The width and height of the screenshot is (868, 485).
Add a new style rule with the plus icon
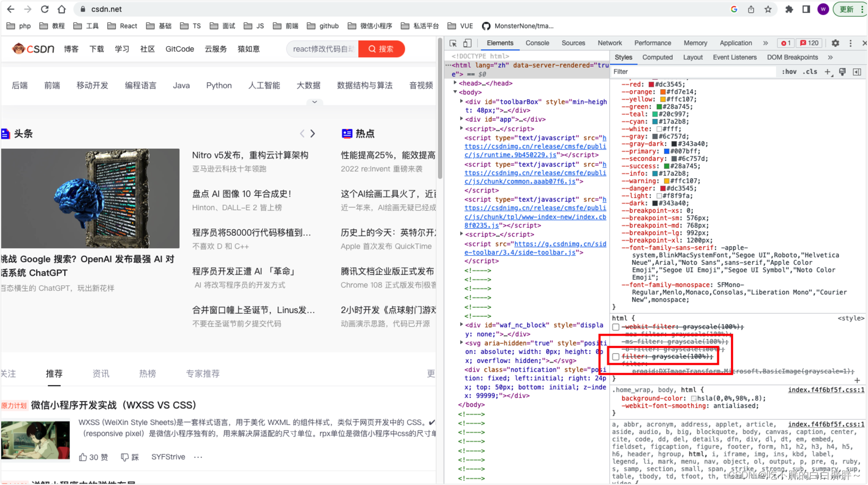[x=828, y=72]
